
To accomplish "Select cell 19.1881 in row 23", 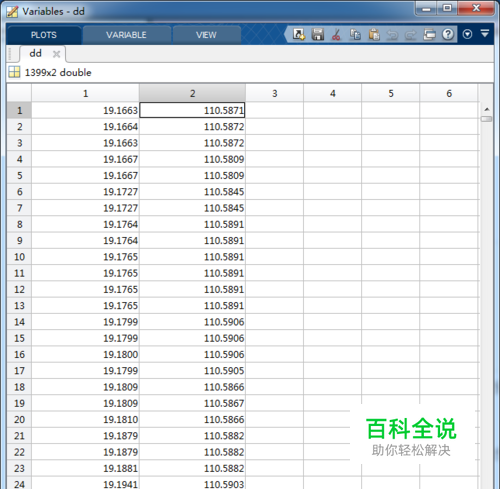I will (x=85, y=469).
